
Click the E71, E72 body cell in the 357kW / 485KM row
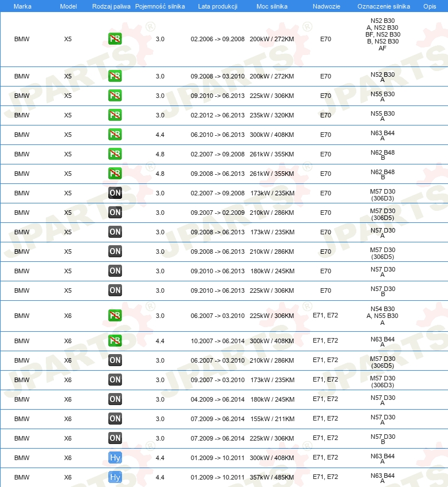325,477
